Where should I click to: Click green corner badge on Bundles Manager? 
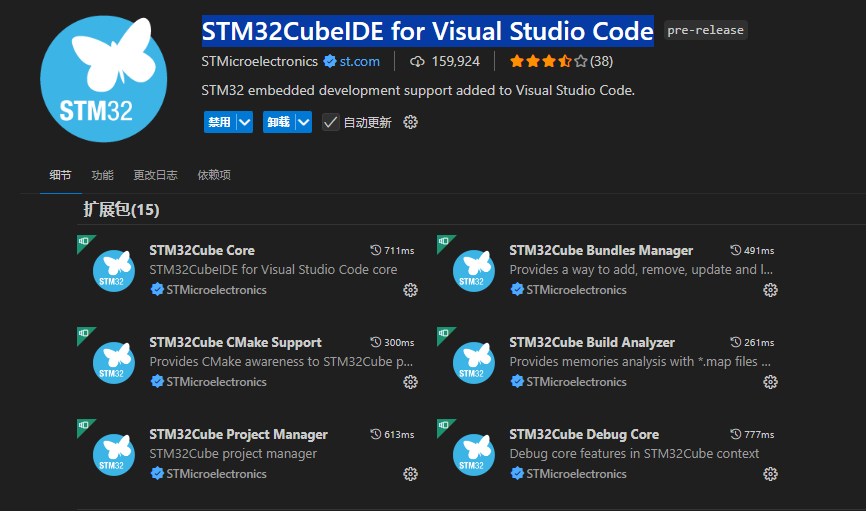(444, 242)
